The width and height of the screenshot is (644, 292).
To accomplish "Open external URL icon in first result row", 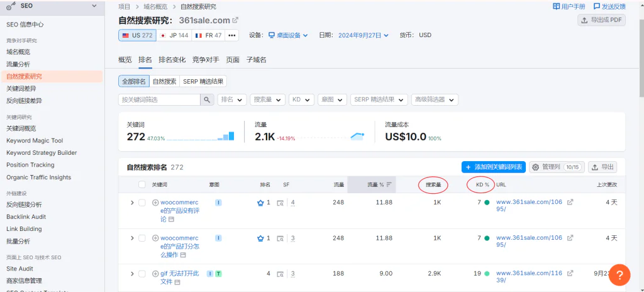I will [x=570, y=203].
